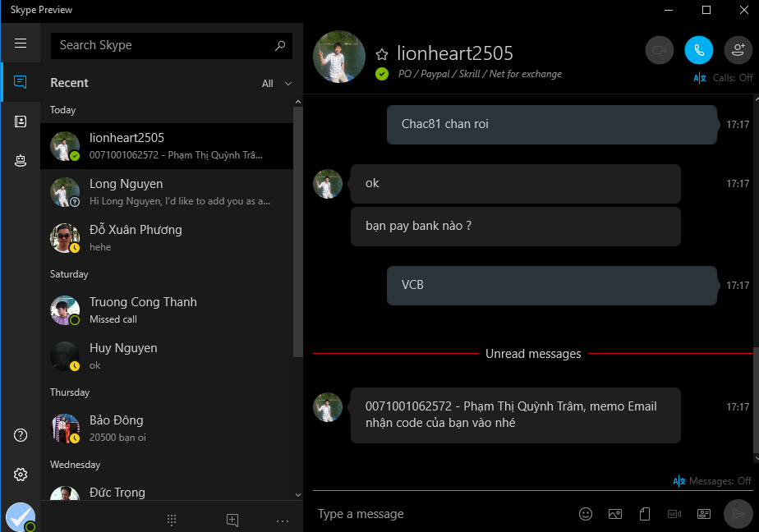The image size is (759, 532).
Task: Click the Type a message field
Action: coord(440,514)
